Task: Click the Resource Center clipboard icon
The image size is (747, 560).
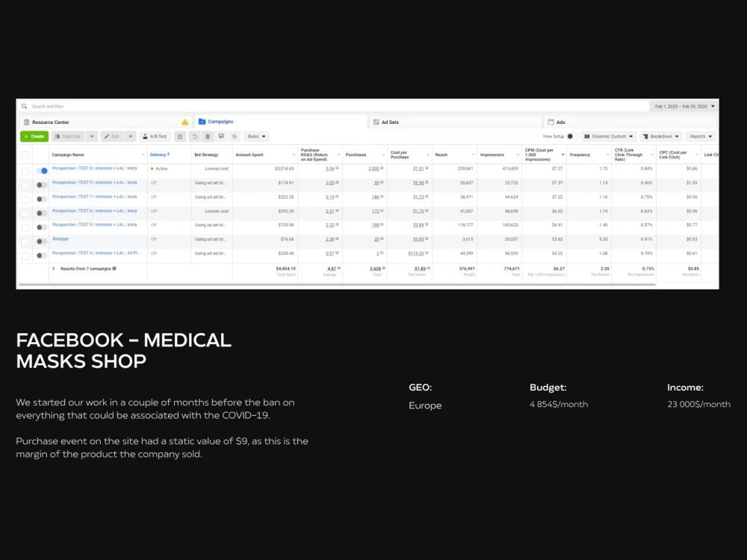Action: [x=27, y=122]
